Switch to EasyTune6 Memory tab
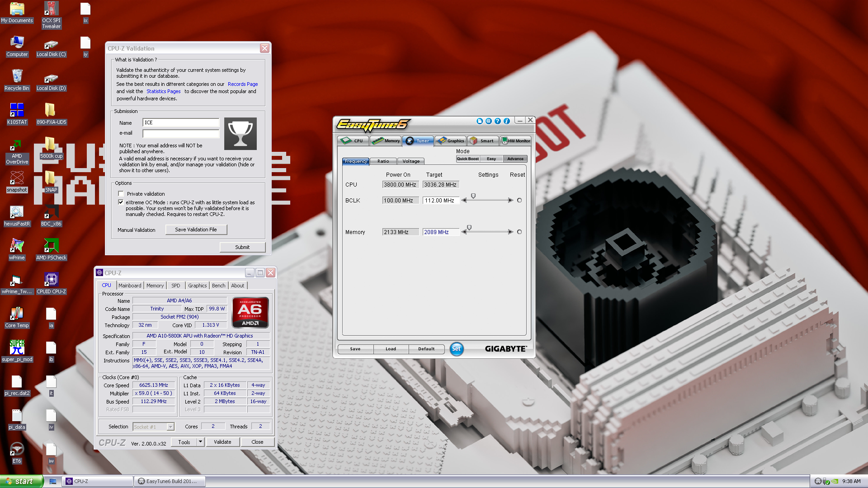Viewport: 868px width, 488px height. pyautogui.click(x=386, y=141)
